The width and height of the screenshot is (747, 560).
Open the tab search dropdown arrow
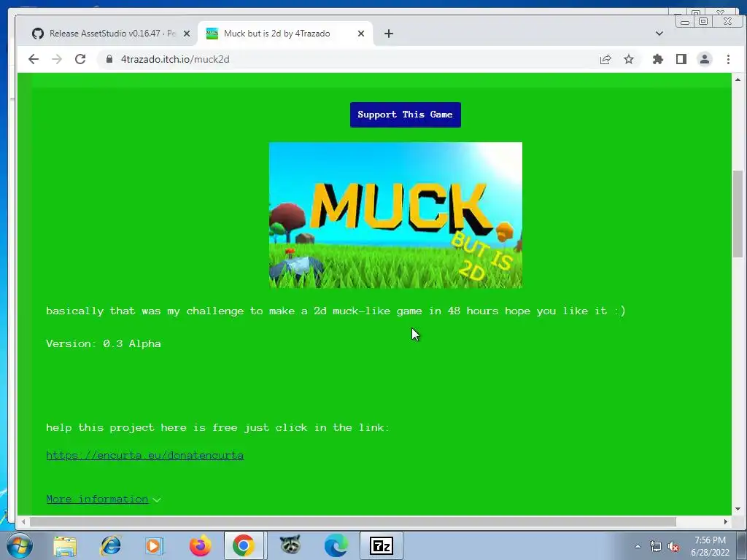659,34
